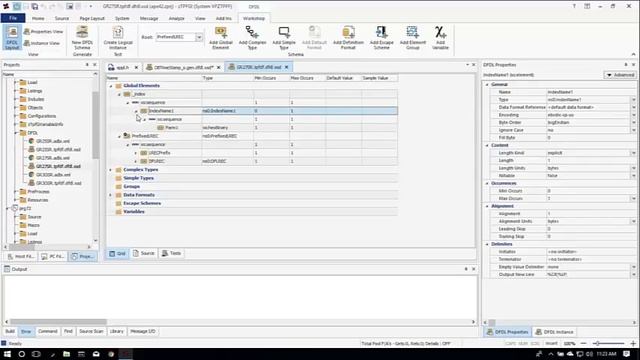Collapse the Delimiters properties section
The image size is (640, 360).
coord(487,244)
